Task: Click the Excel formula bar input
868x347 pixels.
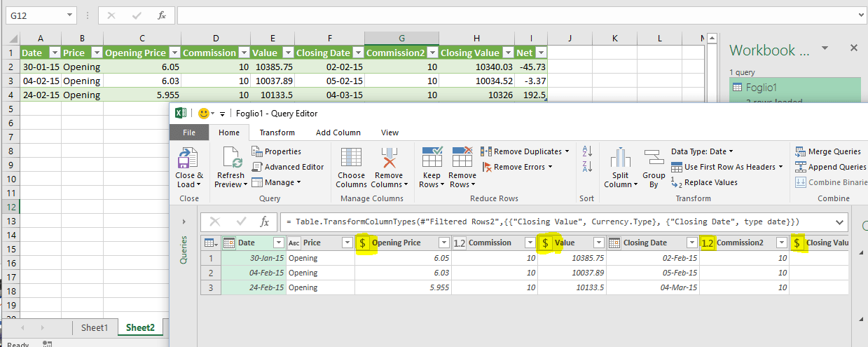Action: click(517, 15)
